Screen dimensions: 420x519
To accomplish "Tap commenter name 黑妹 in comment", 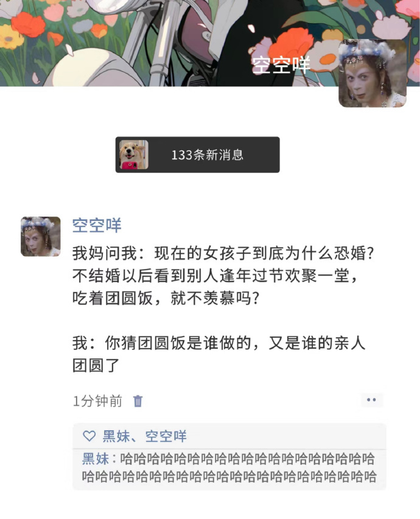I will [96, 459].
